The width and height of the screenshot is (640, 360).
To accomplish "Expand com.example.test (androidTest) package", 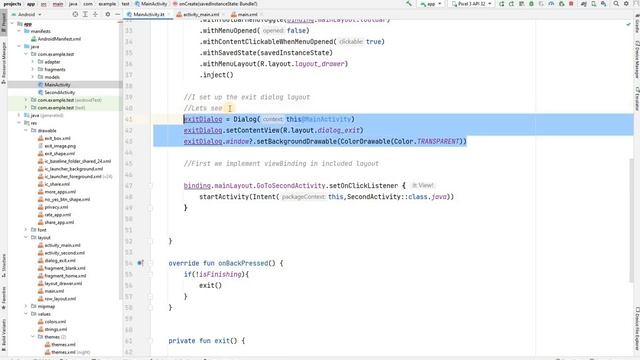I will pyautogui.click(x=26, y=100).
